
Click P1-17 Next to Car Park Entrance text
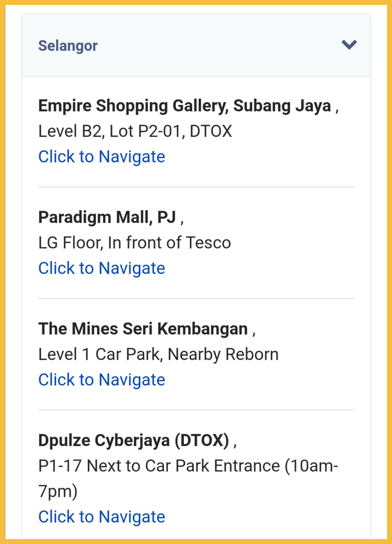[x=188, y=466]
